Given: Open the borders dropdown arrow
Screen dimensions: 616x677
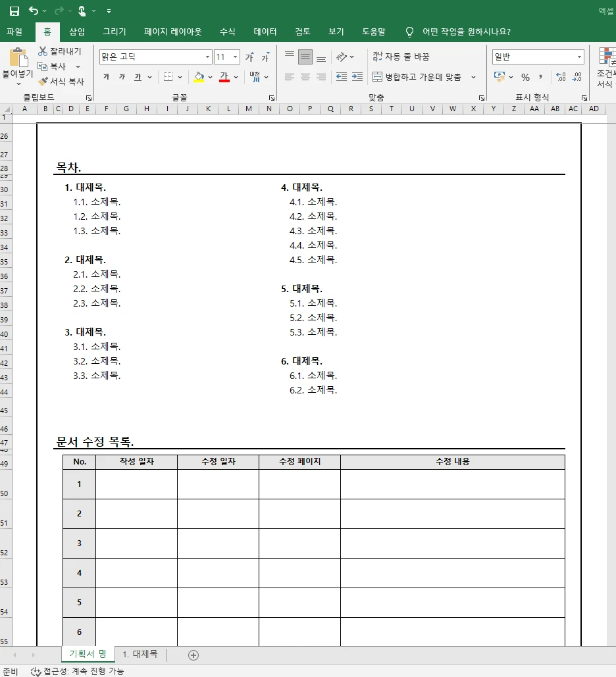Looking at the screenshot, I should point(180,77).
